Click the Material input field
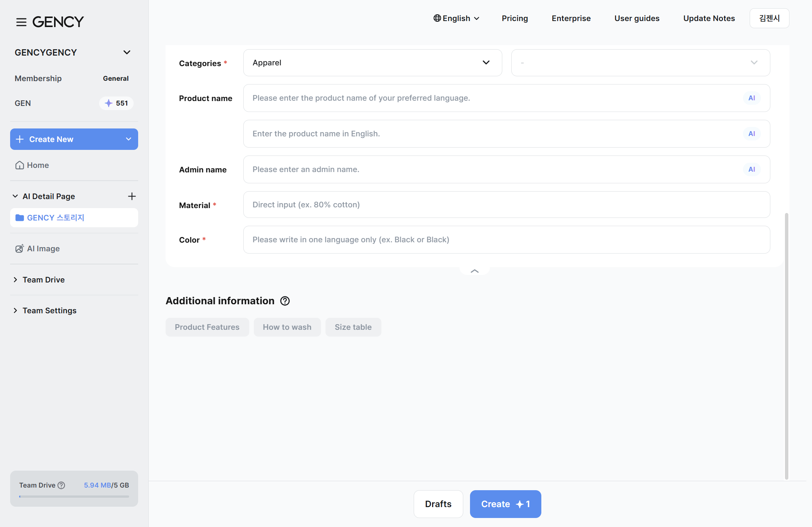This screenshot has height=527, width=812. [x=506, y=205]
